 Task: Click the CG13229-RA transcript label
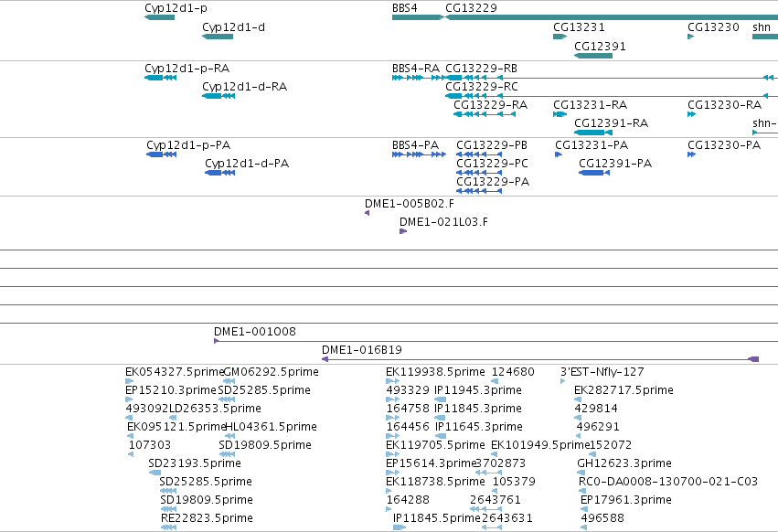490,105
